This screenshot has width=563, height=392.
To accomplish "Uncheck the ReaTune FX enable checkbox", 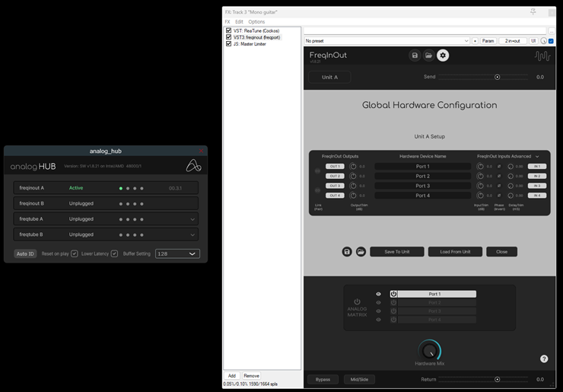I will pos(228,30).
